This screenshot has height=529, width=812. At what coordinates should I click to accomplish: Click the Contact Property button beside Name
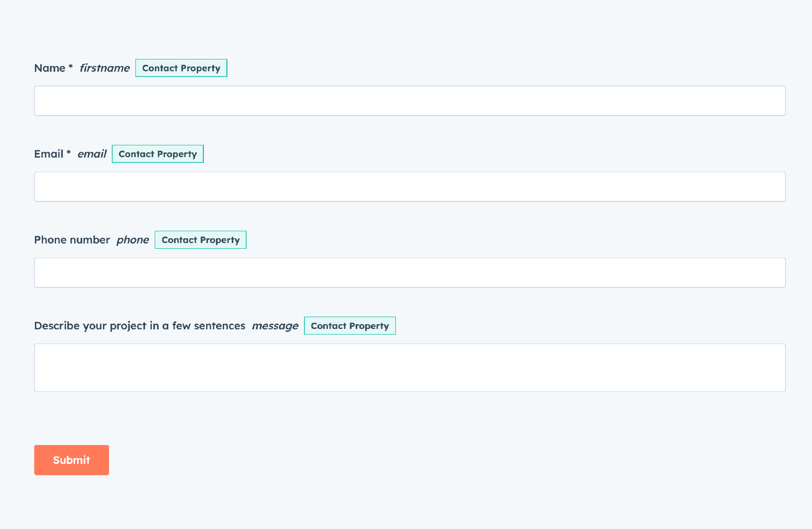click(x=181, y=68)
